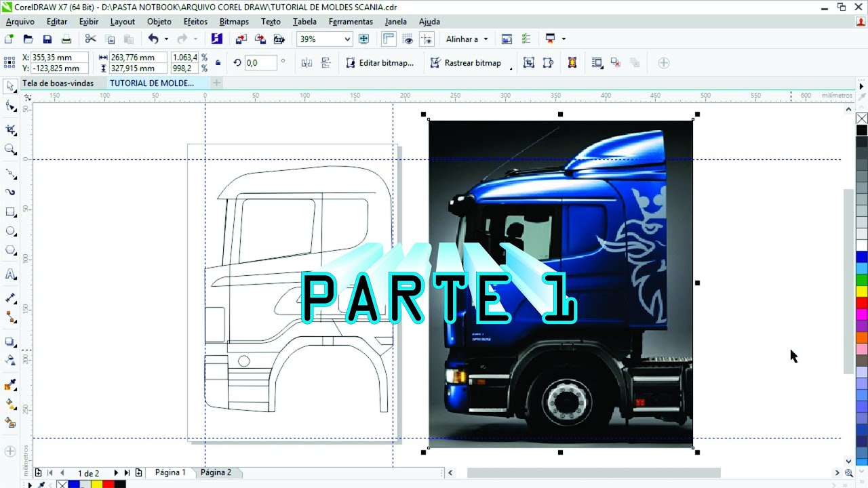Switch to Tela de boas-vindas tab
Image resolution: width=868 pixels, height=488 pixels.
click(58, 83)
